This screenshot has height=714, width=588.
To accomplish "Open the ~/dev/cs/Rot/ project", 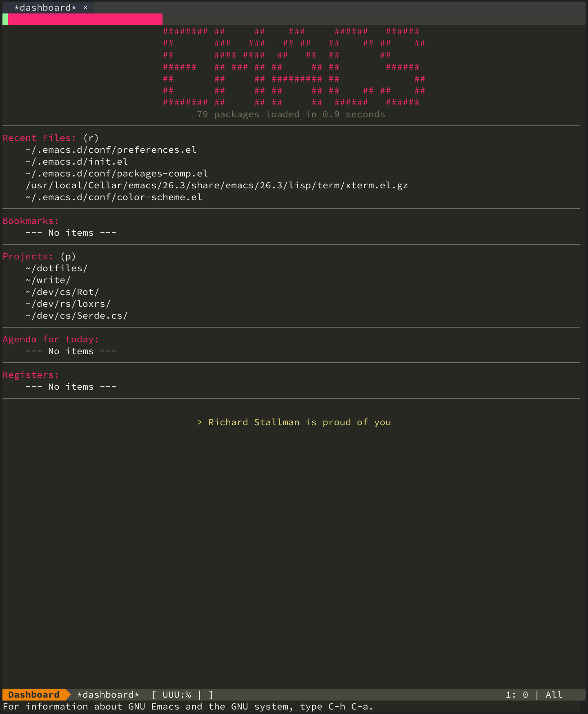I will (62, 292).
